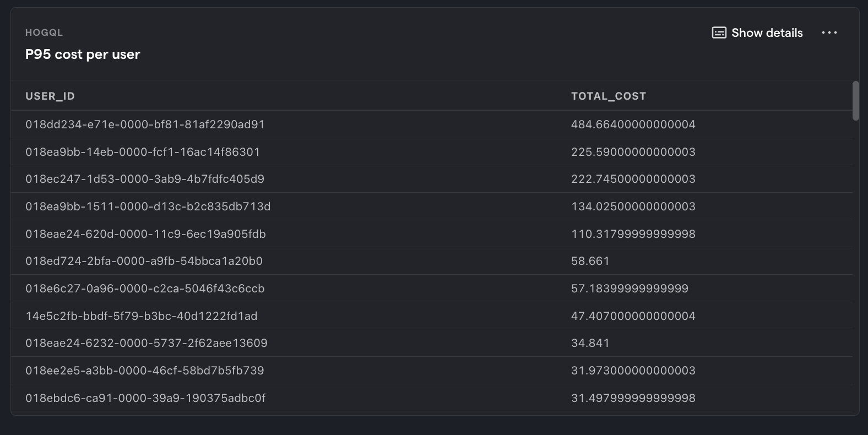Screen dimensions: 868x435
Task: Click the table's vertical scrollbar thumb
Action: 855,101
